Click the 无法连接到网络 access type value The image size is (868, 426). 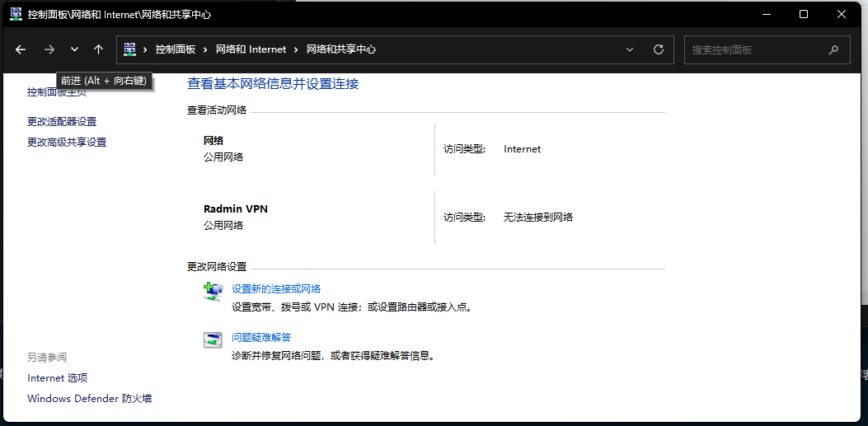(x=538, y=218)
